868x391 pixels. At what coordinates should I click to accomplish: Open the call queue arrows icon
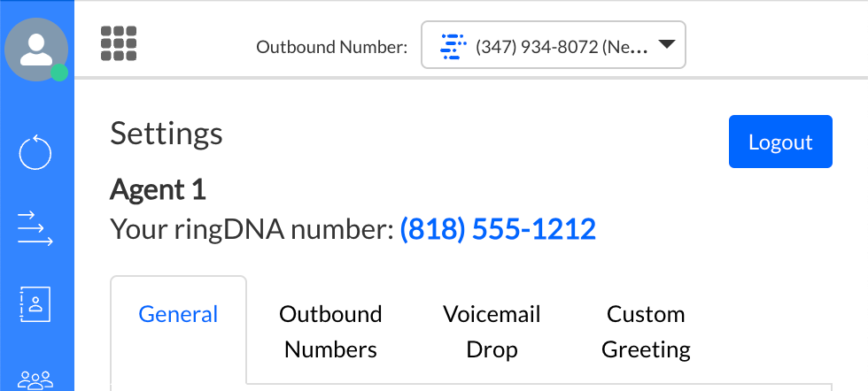pyautogui.click(x=35, y=228)
